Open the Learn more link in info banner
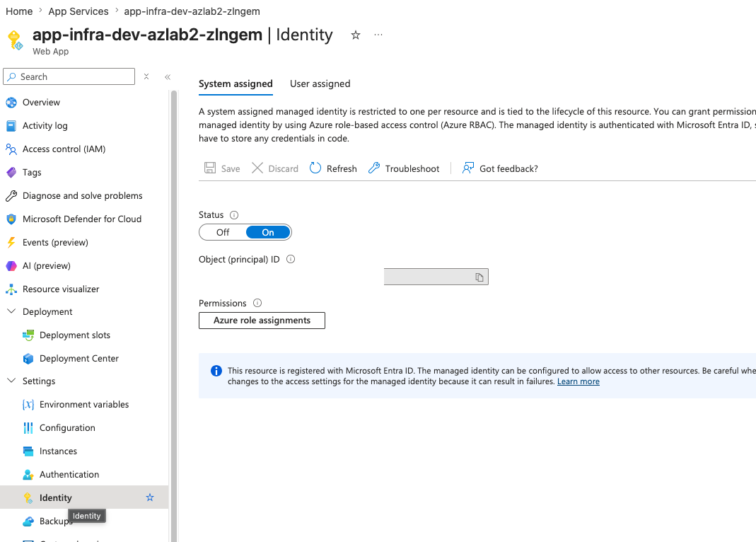Screen dimensions: 756x542 tap(578, 381)
